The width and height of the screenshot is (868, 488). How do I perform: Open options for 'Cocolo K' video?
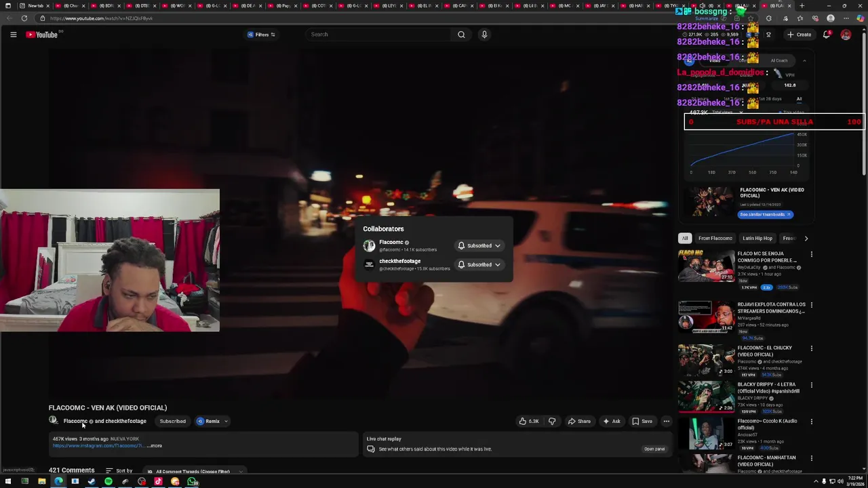click(811, 422)
